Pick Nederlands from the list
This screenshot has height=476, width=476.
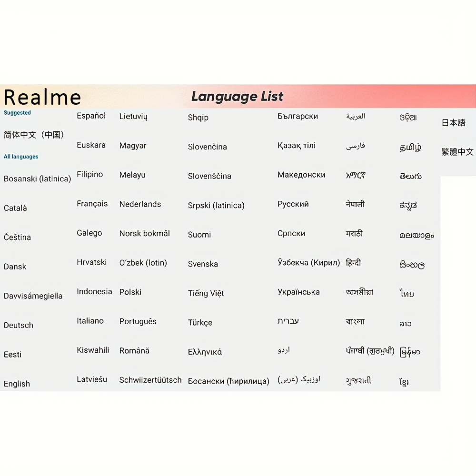(x=140, y=204)
